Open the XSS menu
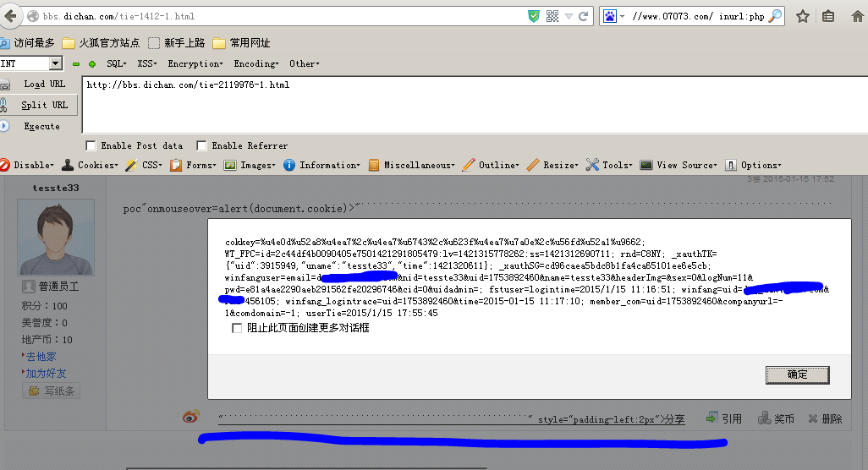868x470 pixels. click(x=147, y=63)
